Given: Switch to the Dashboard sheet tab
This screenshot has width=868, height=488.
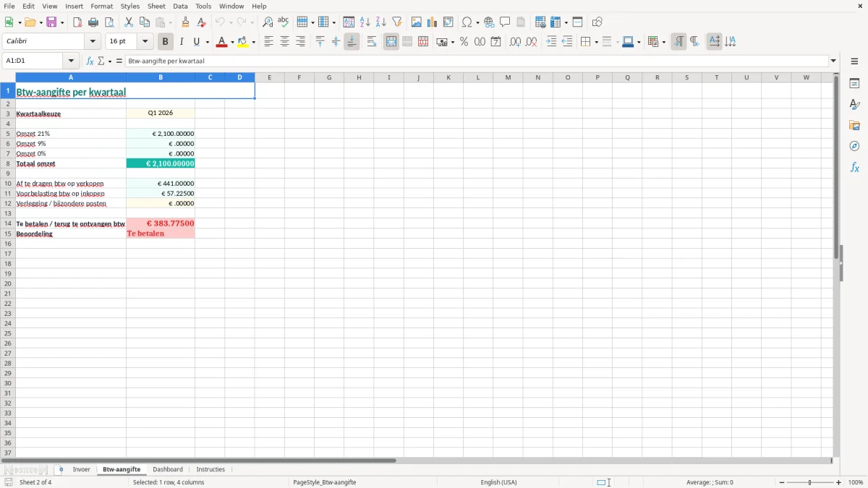Looking at the screenshot, I should click(x=168, y=470).
